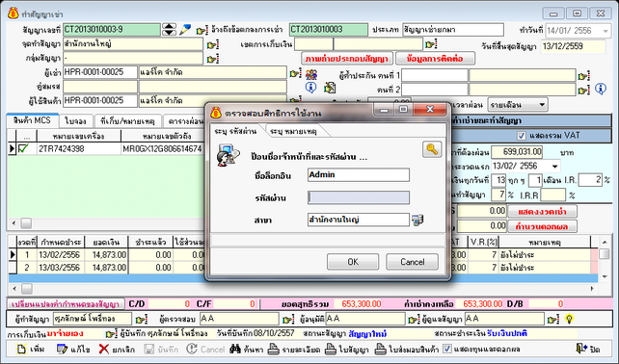Click the pen edit icon beside contract number

185,30
